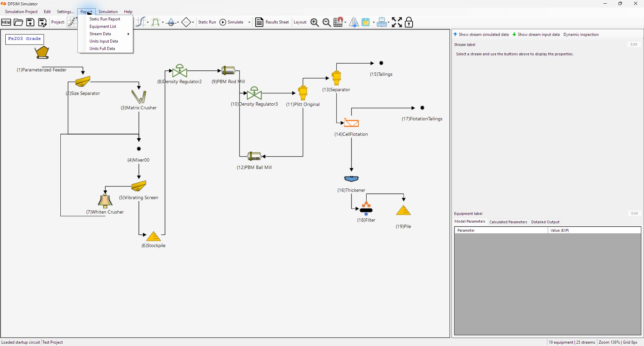This screenshot has height=346, width=644.
Task: Zoom out of the flowsheet layout
Action: [x=326, y=22]
